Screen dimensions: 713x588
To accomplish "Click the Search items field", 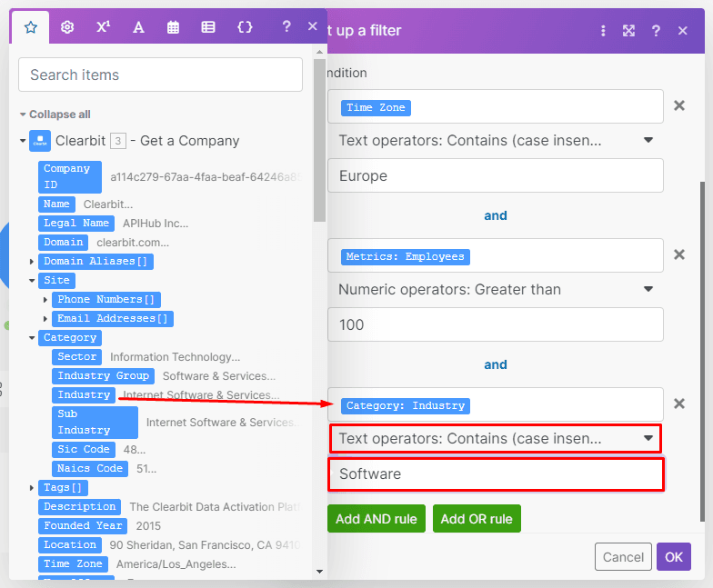I will [160, 75].
